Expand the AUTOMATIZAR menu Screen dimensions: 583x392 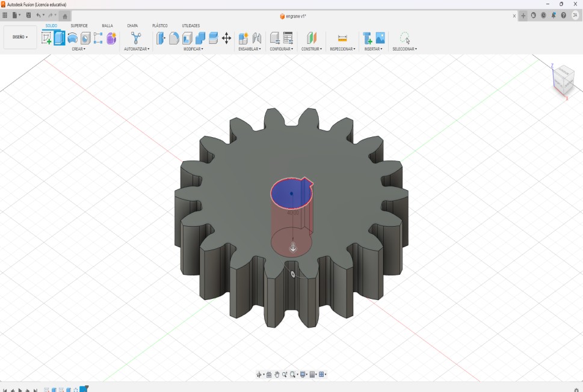137,49
